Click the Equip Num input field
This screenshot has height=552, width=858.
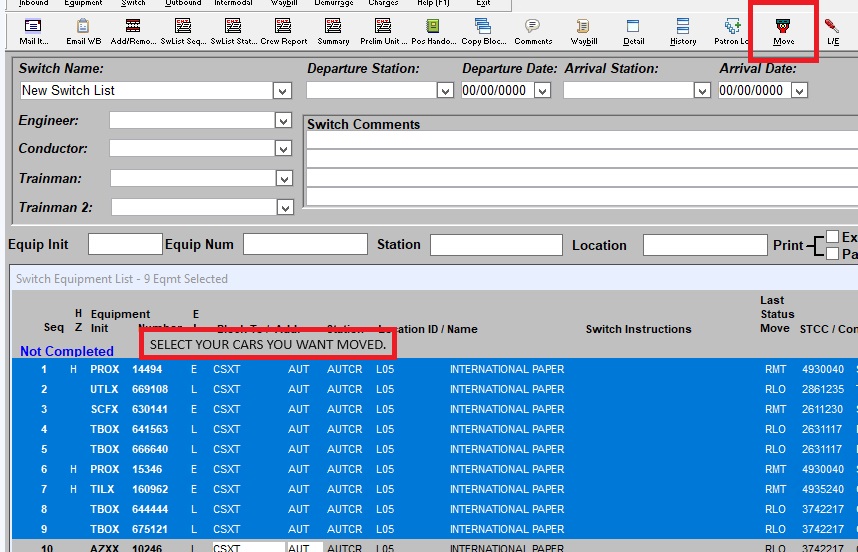coord(305,244)
